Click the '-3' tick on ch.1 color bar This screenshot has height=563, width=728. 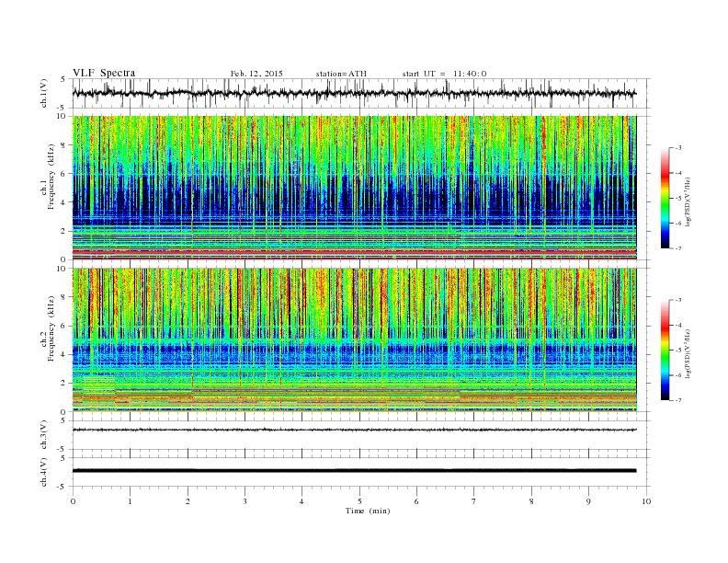[x=679, y=148]
